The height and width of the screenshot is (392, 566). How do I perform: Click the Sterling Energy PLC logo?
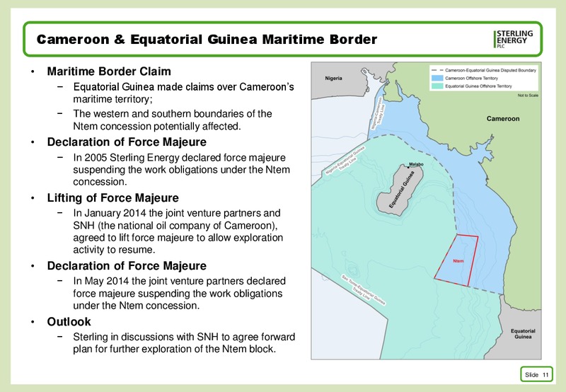coord(514,39)
